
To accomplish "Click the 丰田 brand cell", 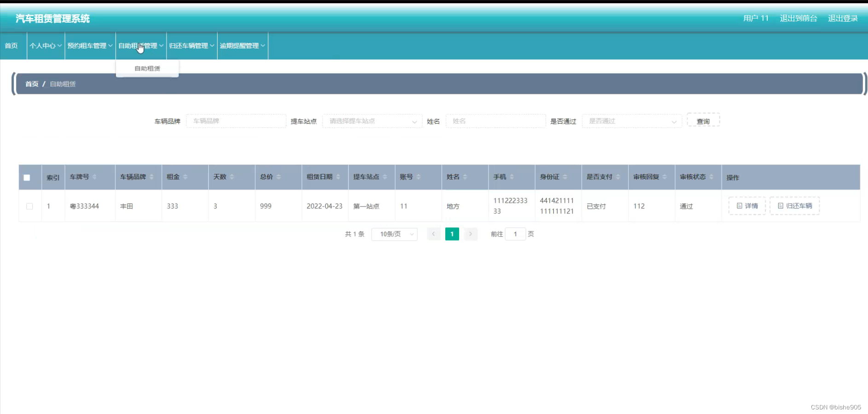I will click(126, 206).
